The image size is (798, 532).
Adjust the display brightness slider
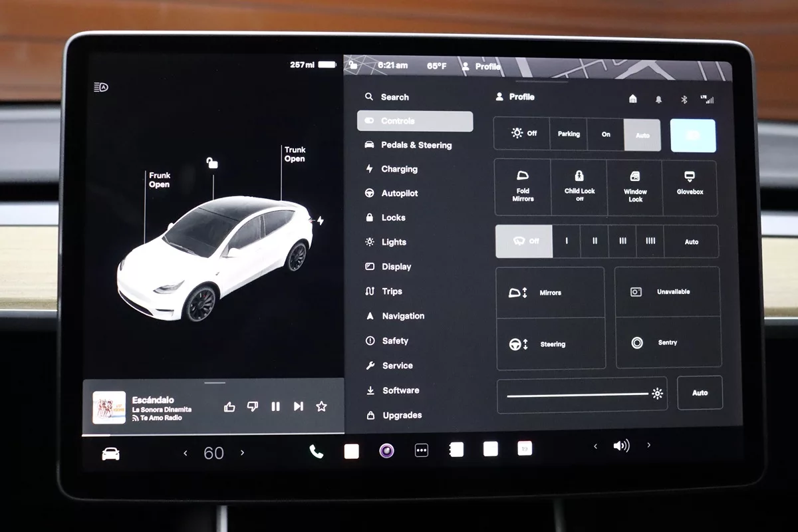coord(577,395)
